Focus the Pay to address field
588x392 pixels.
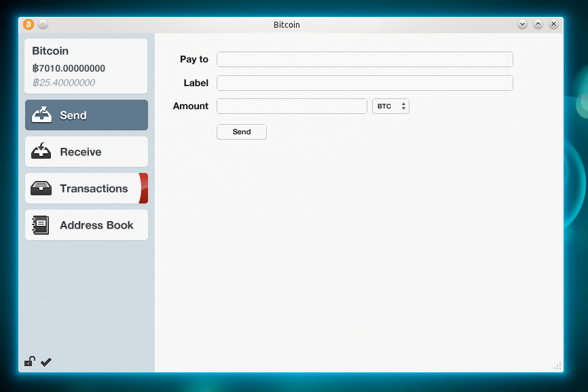[x=365, y=59]
